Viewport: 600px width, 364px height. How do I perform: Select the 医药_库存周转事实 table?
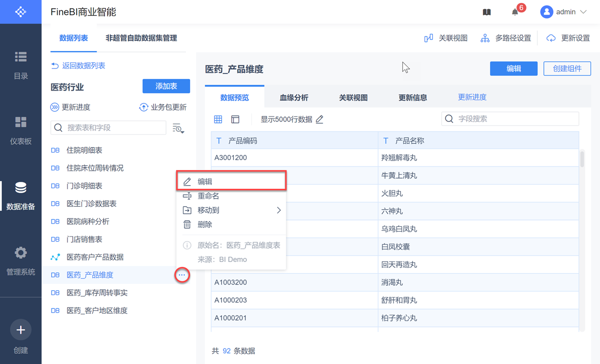pyautogui.click(x=97, y=292)
